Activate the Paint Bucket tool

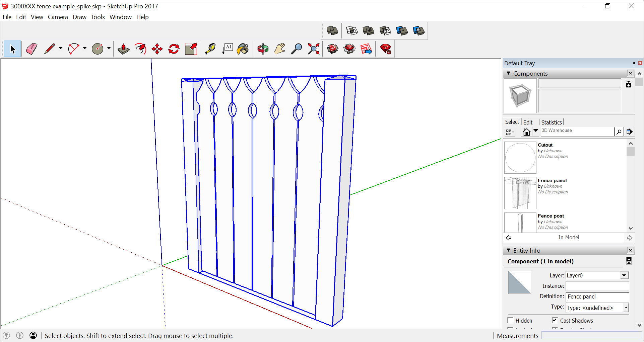[x=243, y=49]
